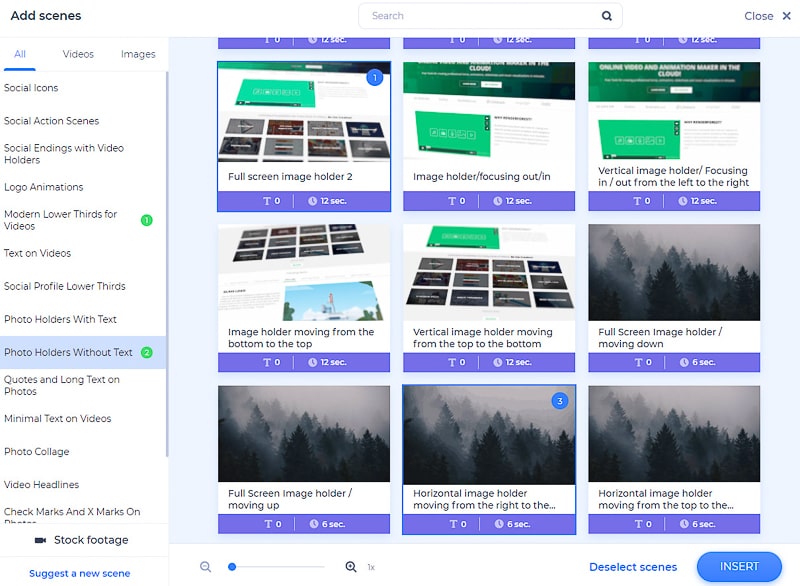The width and height of the screenshot is (800, 586).
Task: Click Deselect scenes link
Action: click(633, 567)
